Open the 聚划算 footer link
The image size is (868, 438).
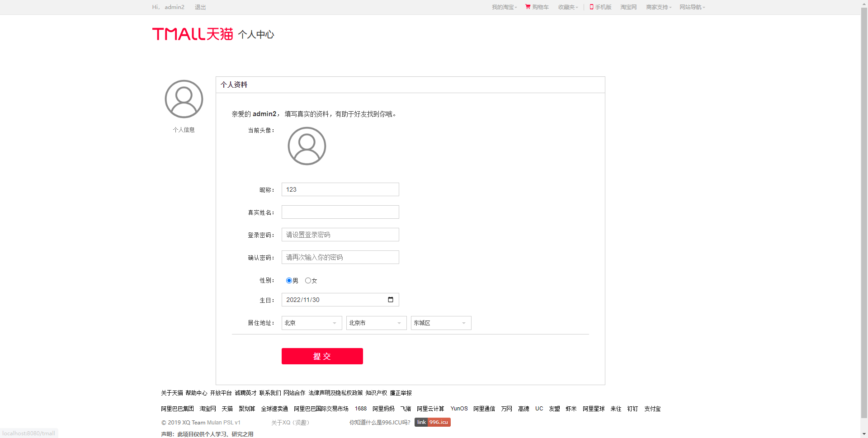(247, 409)
